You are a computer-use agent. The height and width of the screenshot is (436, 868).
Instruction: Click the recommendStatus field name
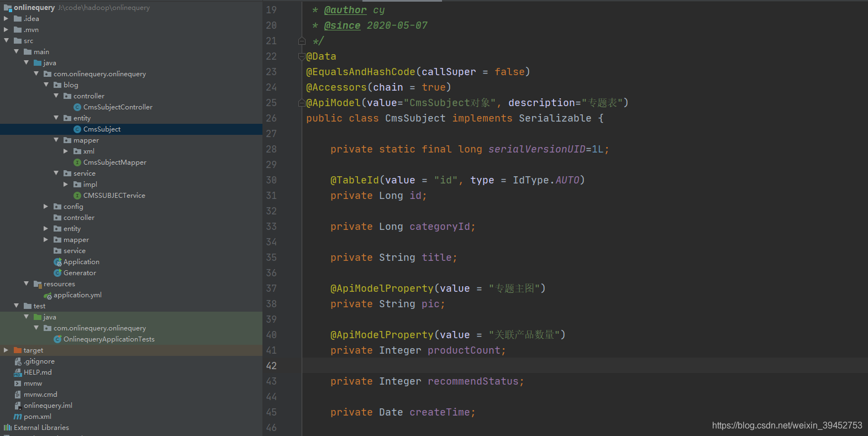[x=473, y=381]
